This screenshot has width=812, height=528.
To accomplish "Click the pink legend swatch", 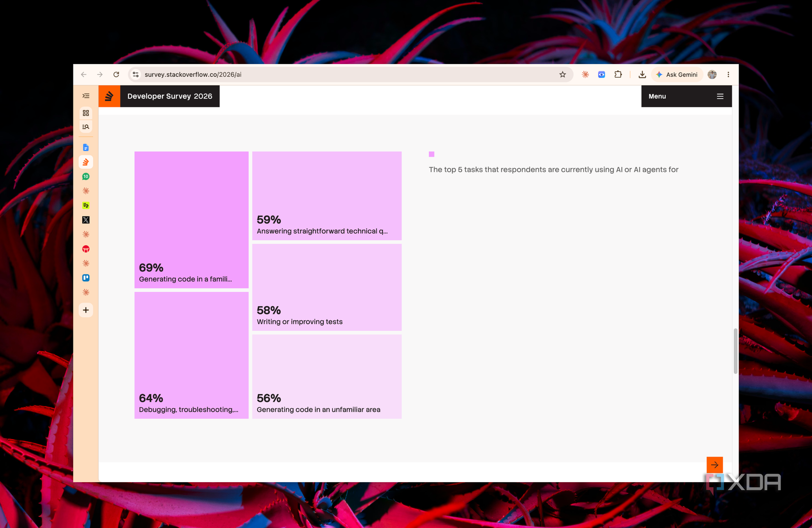I will (x=432, y=155).
